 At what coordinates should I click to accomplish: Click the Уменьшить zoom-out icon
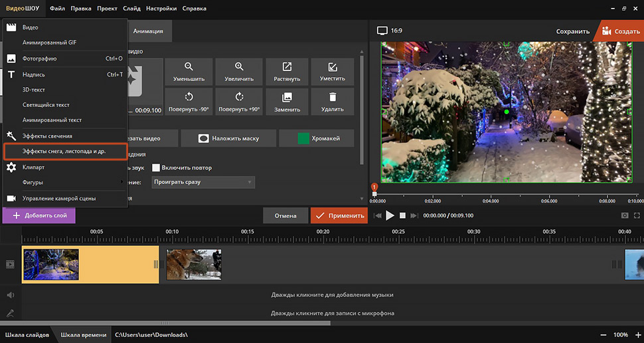[189, 66]
